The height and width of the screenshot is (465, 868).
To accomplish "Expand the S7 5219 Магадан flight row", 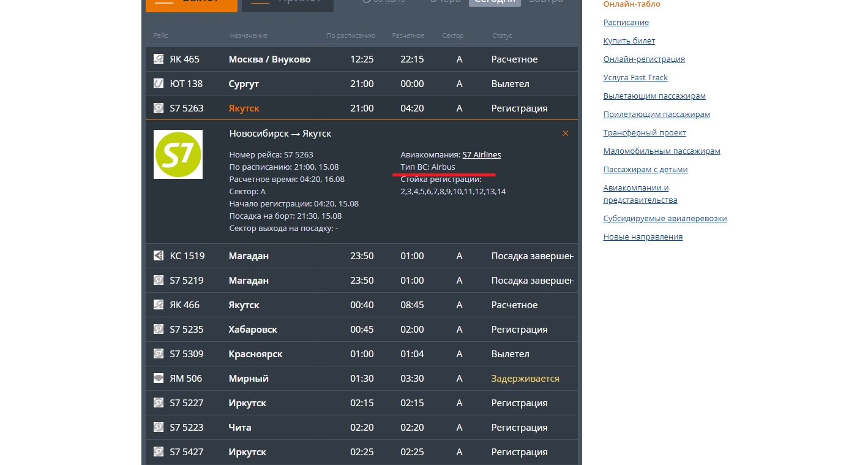I will [x=362, y=281].
